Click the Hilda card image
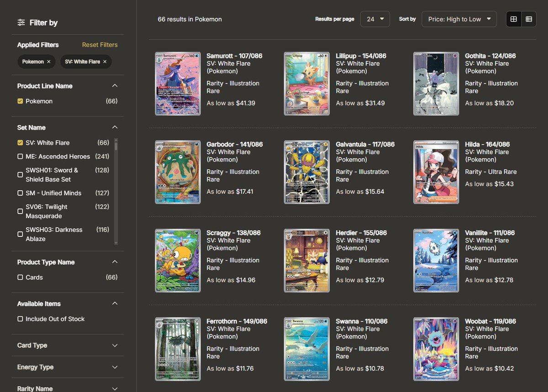 point(436,172)
